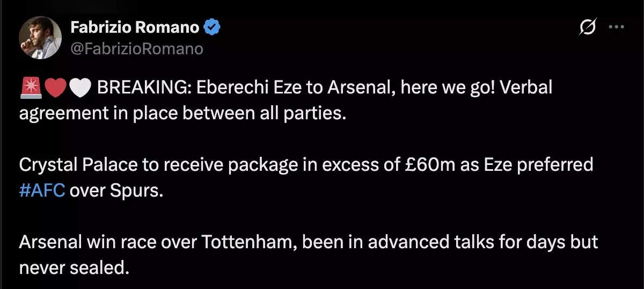Screen dimensions: 644x289
Task: Click the "never sealed" text
Action: [x=74, y=268]
